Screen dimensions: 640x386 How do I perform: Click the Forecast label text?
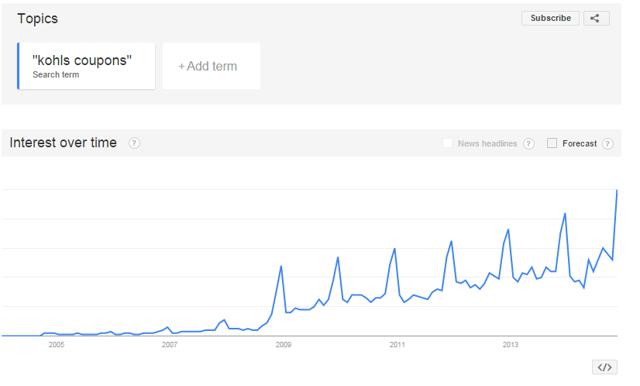pyautogui.click(x=580, y=144)
